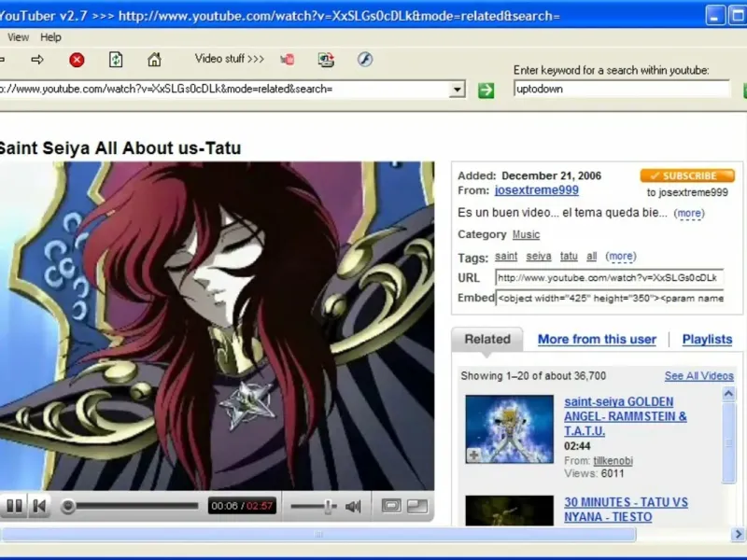Switch to More from this user tab

597,339
